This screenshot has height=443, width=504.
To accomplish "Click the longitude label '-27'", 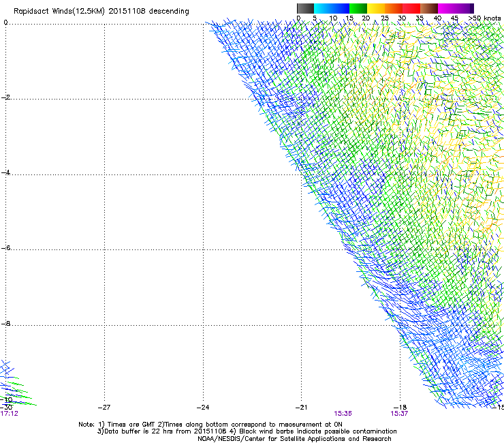I will coord(104,408).
